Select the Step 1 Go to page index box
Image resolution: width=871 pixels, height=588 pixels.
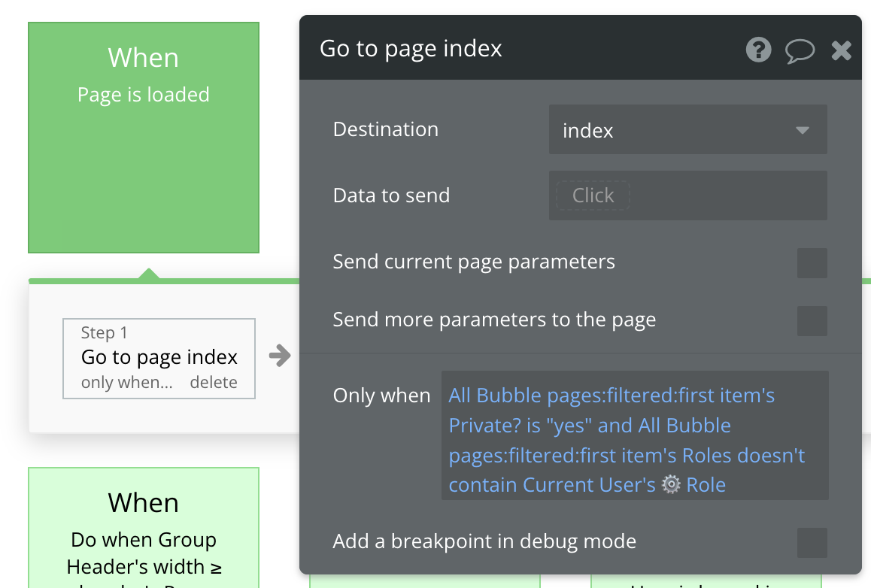point(159,356)
